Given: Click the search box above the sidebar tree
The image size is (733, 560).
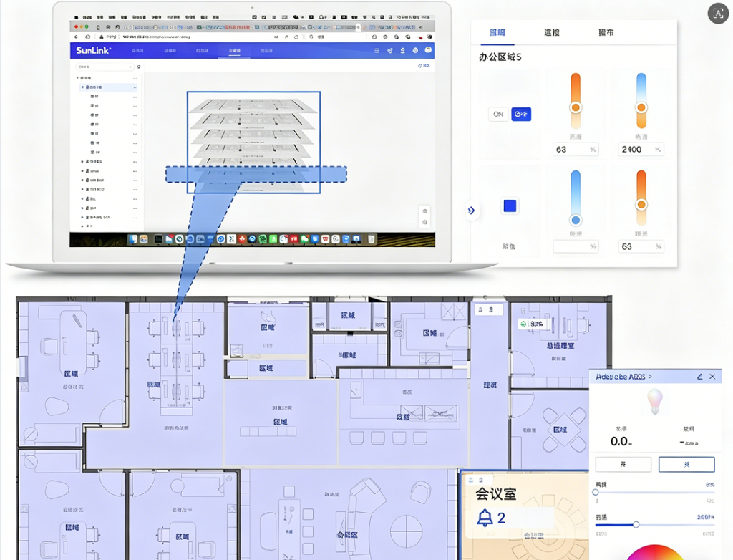Looking at the screenshot, I should (104, 67).
